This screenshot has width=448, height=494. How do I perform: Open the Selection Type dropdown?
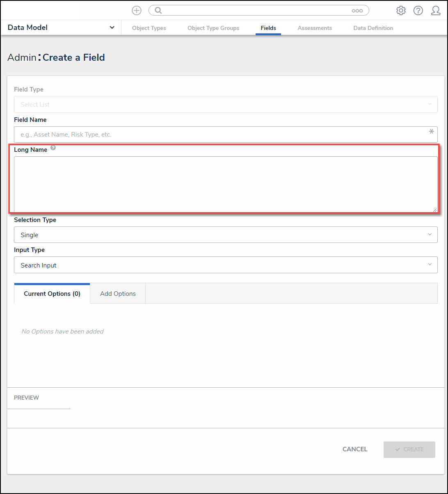coord(226,235)
